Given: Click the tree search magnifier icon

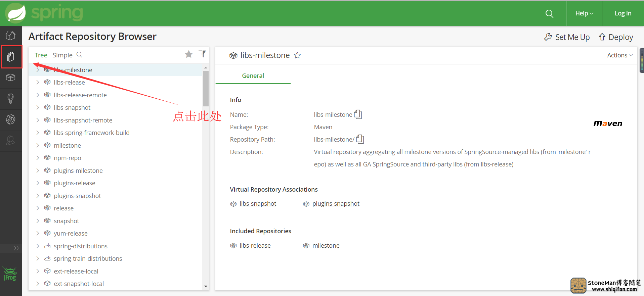Looking at the screenshot, I should pyautogui.click(x=80, y=55).
